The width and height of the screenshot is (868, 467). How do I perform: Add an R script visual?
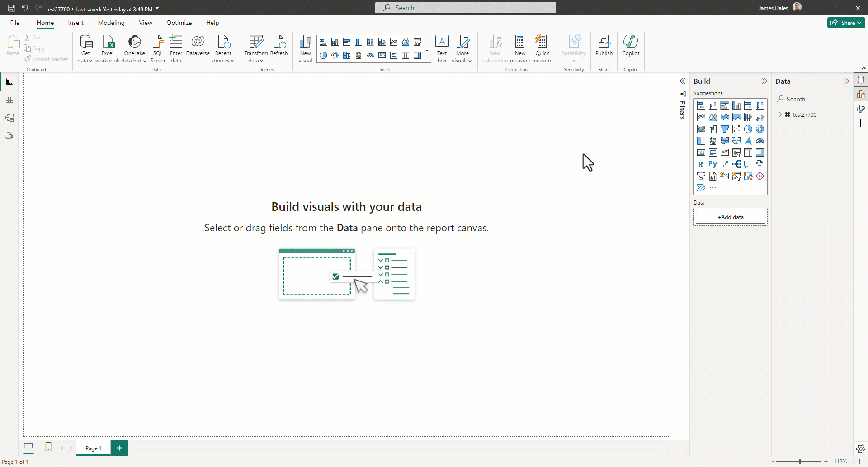click(701, 164)
